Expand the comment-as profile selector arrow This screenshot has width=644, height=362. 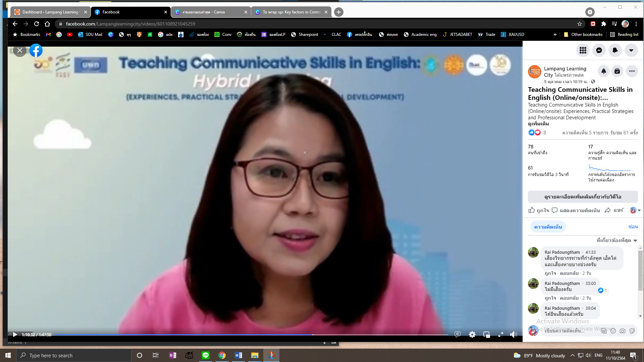pyautogui.click(x=639, y=210)
